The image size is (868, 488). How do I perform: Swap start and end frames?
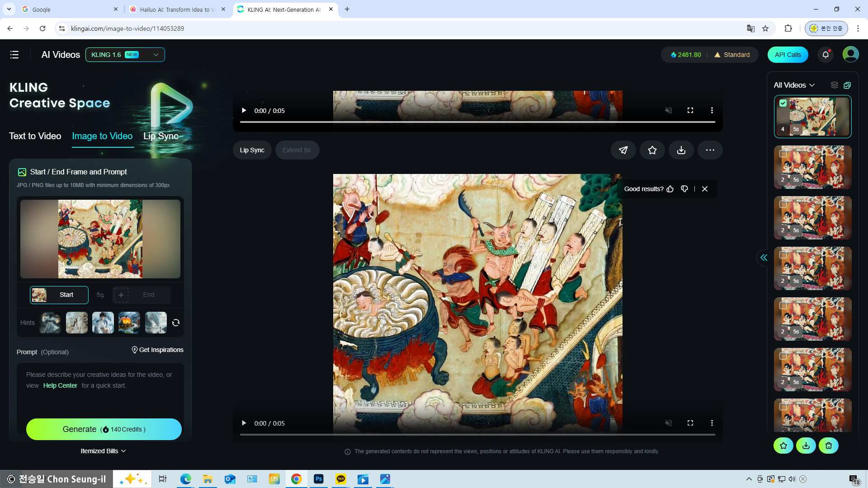(100, 295)
